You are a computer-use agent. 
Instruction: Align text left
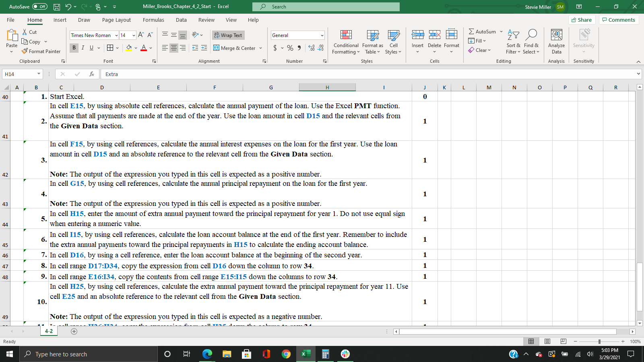pyautogui.click(x=165, y=48)
